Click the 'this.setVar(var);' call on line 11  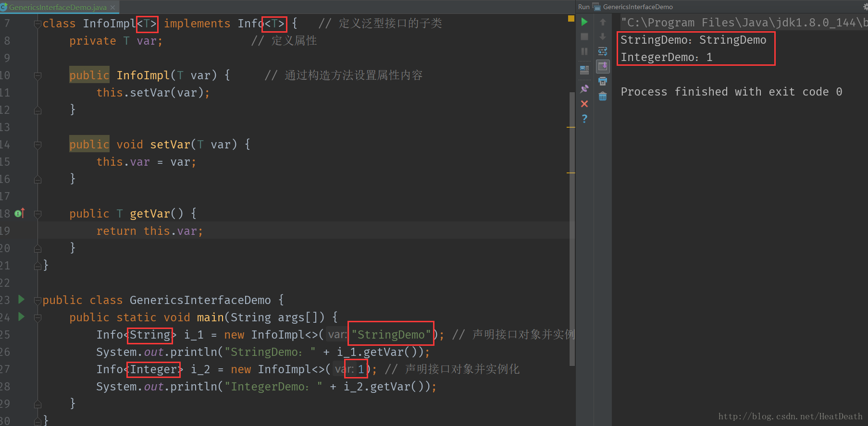[153, 93]
